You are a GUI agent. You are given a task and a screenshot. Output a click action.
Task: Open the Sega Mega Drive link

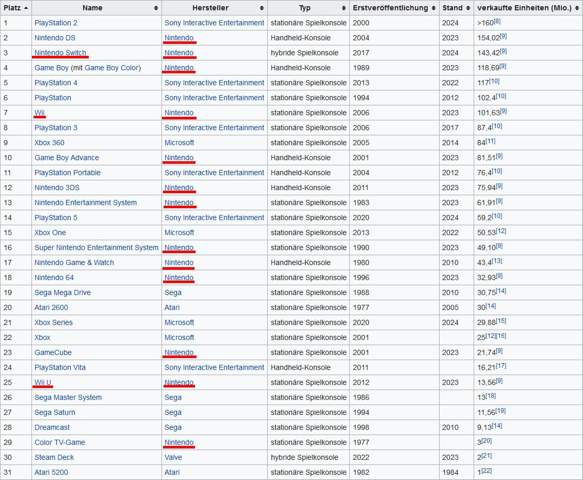pos(62,293)
